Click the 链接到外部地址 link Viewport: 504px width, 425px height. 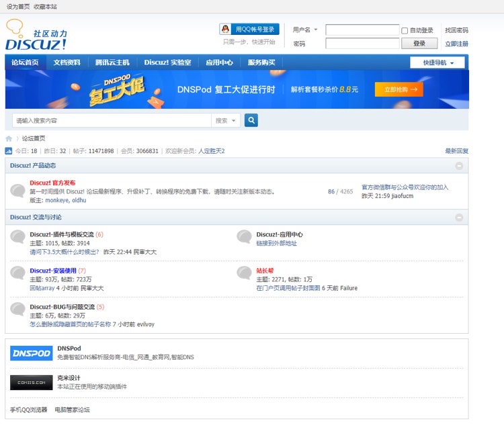click(x=276, y=243)
